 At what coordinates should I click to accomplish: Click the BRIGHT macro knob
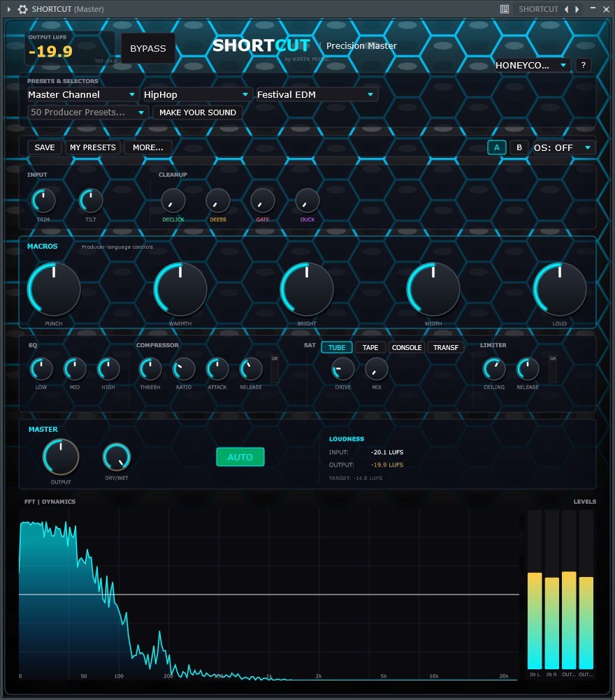307,289
